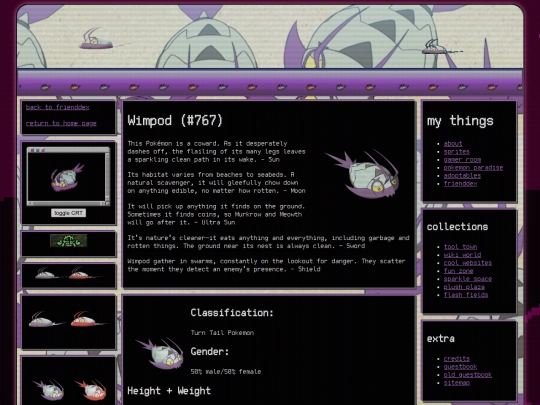Viewport: 540px width, 405px height.
Task: Go to 'wiki world' collection
Action: (462, 255)
